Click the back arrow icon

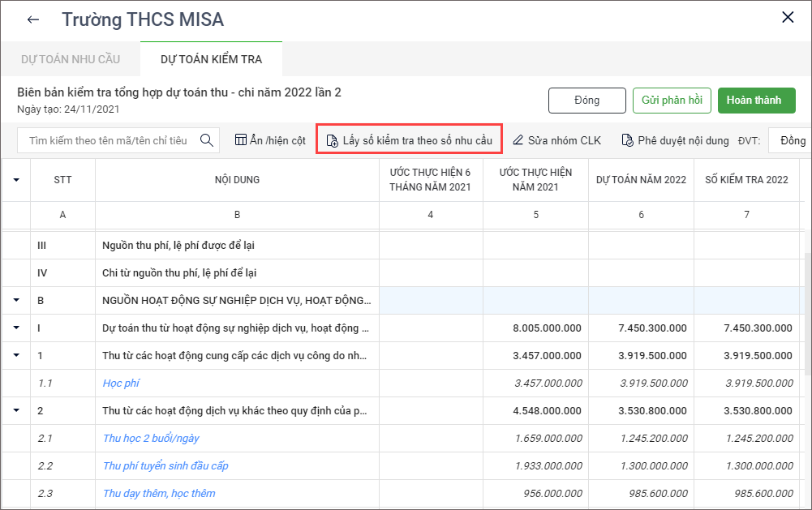tap(33, 19)
